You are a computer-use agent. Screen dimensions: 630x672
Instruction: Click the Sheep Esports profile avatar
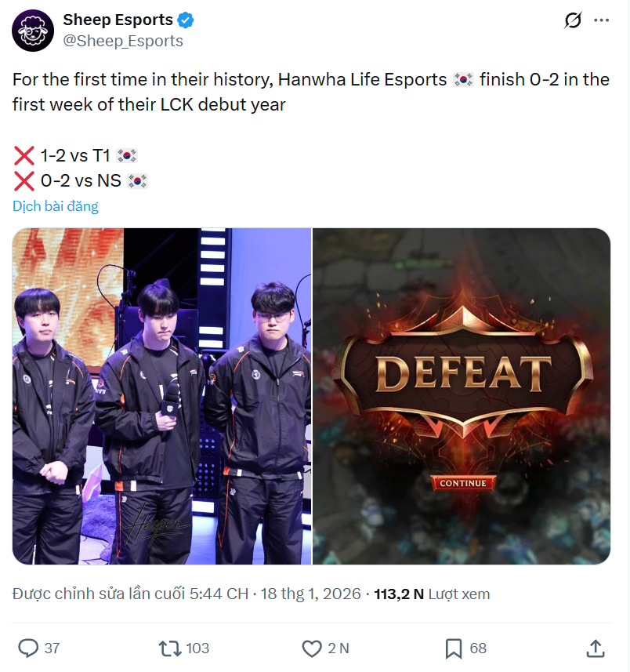pyautogui.click(x=33, y=31)
